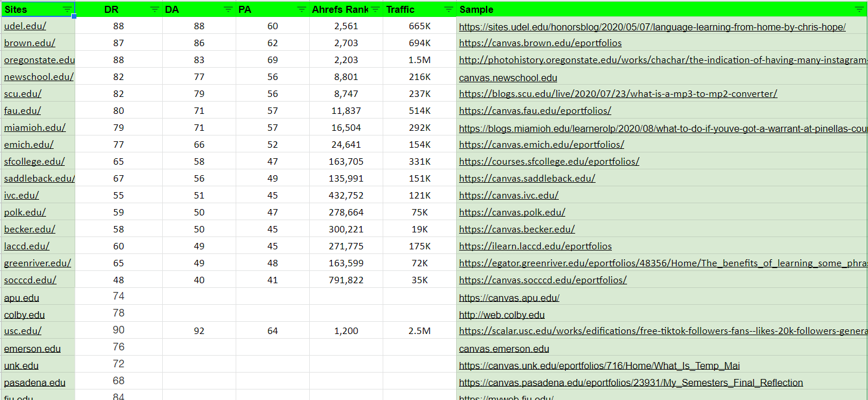Open the apu.edu site link
This screenshot has height=400, width=868.
[x=22, y=298]
